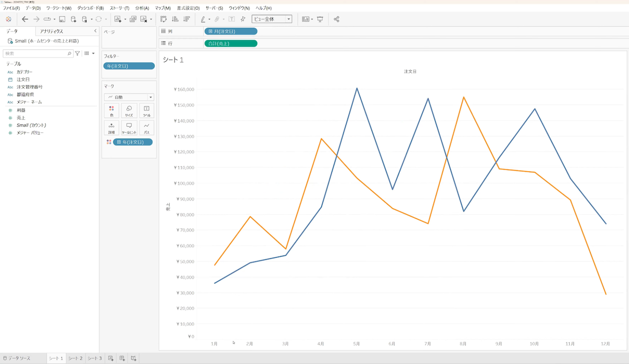This screenshot has height=364, width=629.
Task: Click the add new data source icon
Action: click(73, 19)
